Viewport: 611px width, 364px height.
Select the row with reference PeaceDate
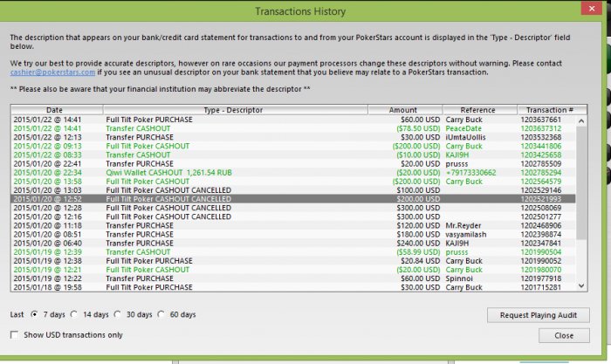tap(293, 128)
